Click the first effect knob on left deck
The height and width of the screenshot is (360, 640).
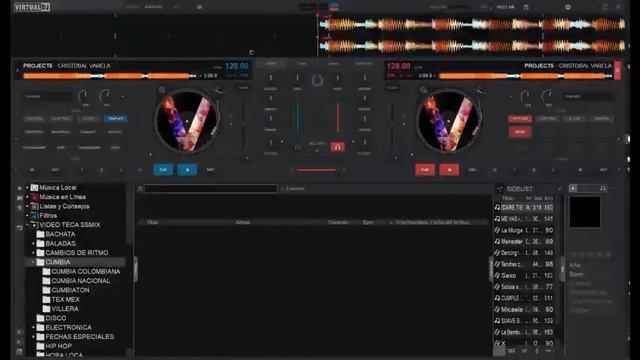(x=83, y=96)
